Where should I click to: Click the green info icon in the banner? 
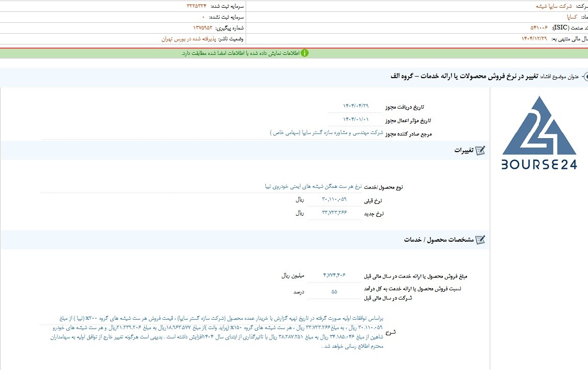point(305,53)
